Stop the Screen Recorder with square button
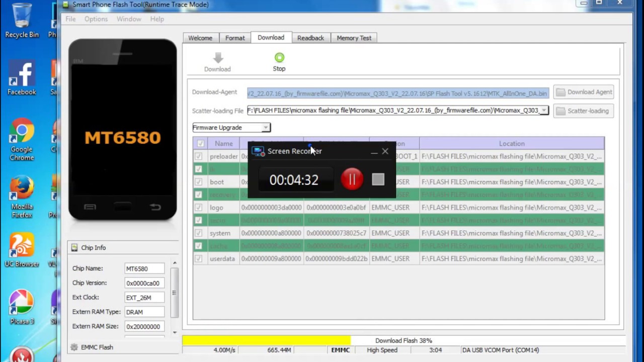Viewport: 644px width, 362px height. coord(378,179)
